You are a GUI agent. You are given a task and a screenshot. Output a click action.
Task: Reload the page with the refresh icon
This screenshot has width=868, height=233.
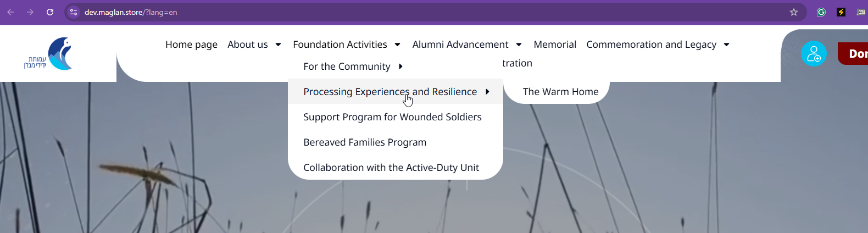coord(50,12)
